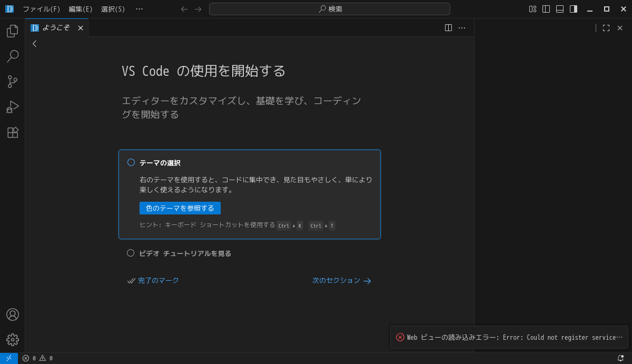Toggle the primary side bar
632x364 pixels.
(x=546, y=9)
